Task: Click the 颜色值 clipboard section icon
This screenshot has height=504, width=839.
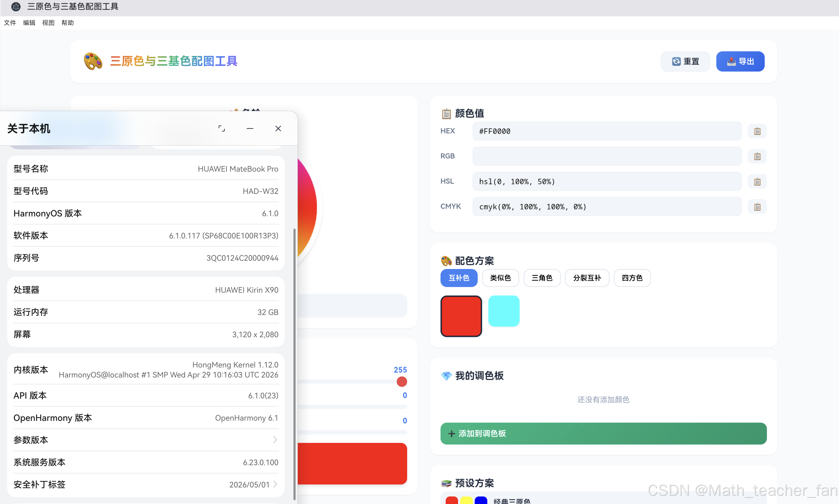Action: coord(446,113)
